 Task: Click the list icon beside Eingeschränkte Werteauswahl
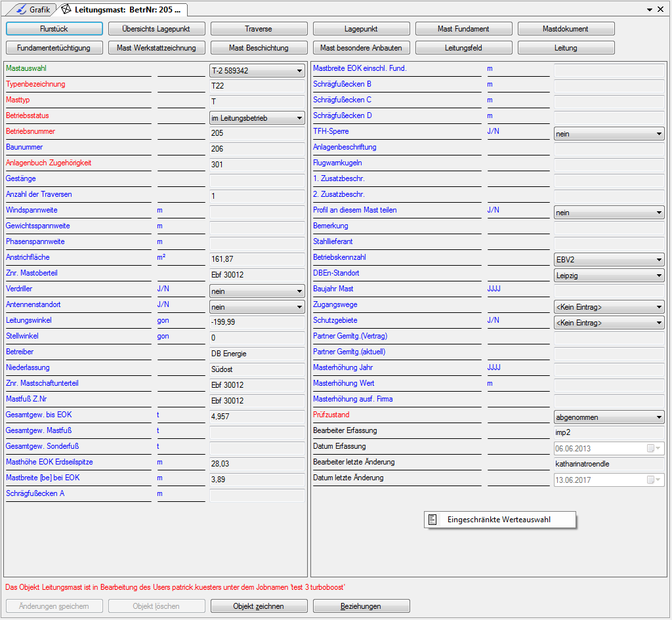pos(432,520)
